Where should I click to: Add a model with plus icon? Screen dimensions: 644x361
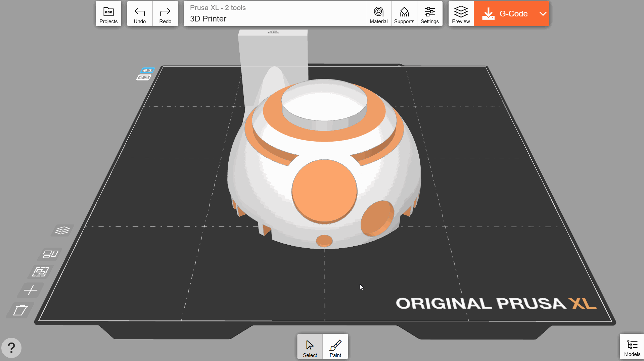point(31,290)
